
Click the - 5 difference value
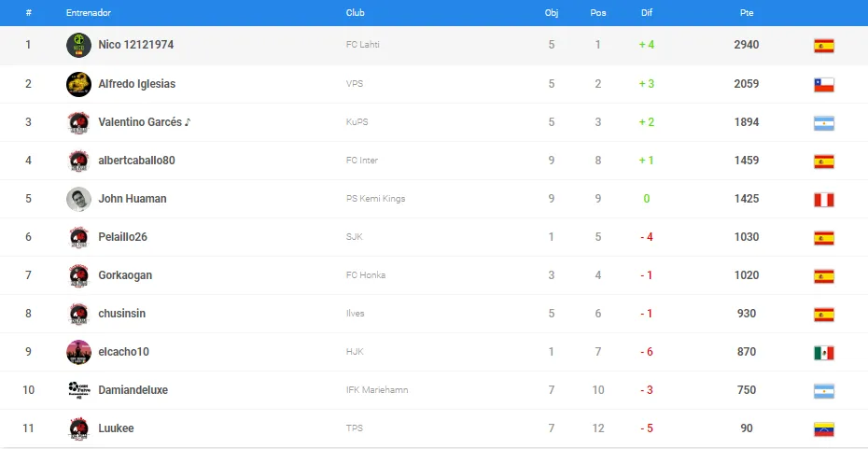tap(647, 428)
